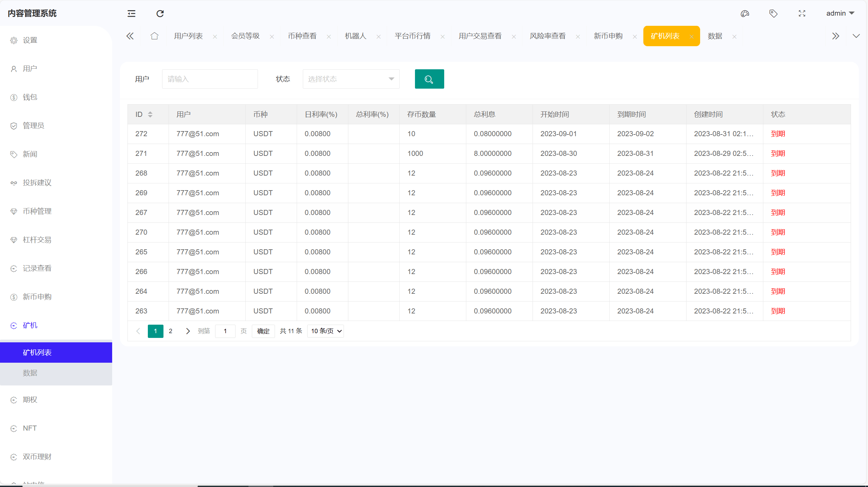Click the 用户 search input field
This screenshot has height=487, width=868.
coord(210,79)
